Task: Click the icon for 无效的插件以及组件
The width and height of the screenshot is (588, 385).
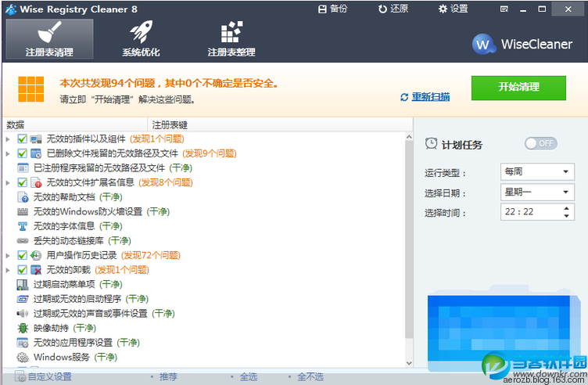Action: (36, 139)
